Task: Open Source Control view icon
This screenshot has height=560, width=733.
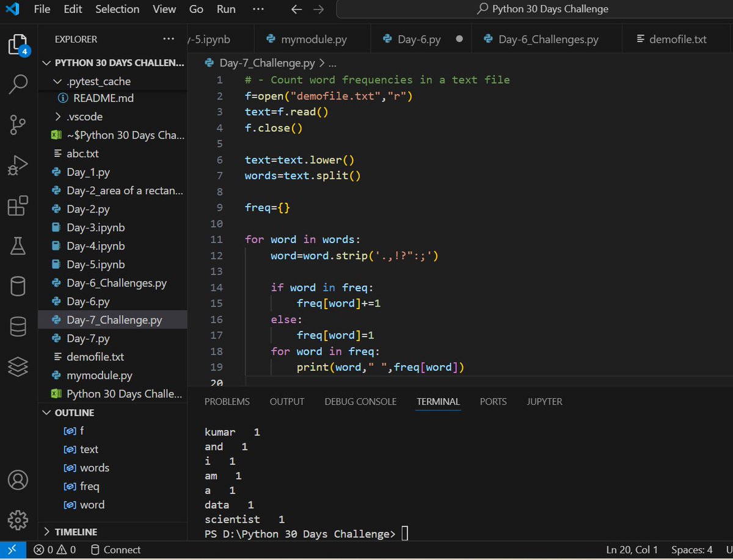Action: tap(18, 125)
